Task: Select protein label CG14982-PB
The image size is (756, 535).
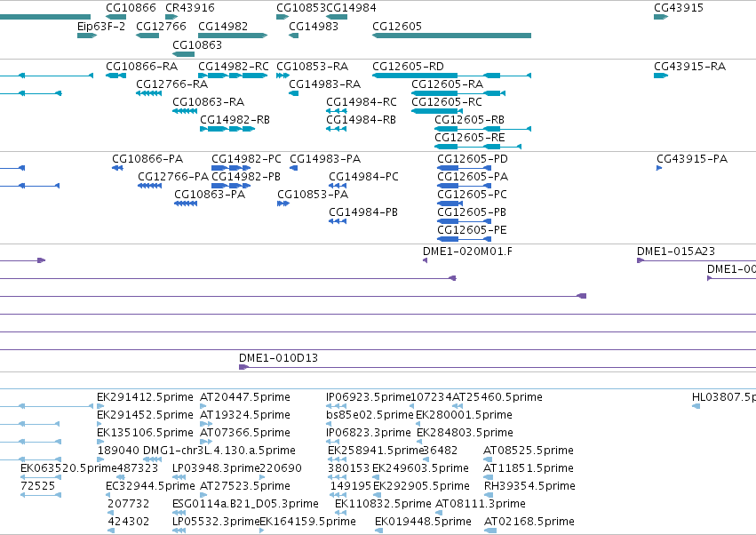Action: pos(246,177)
